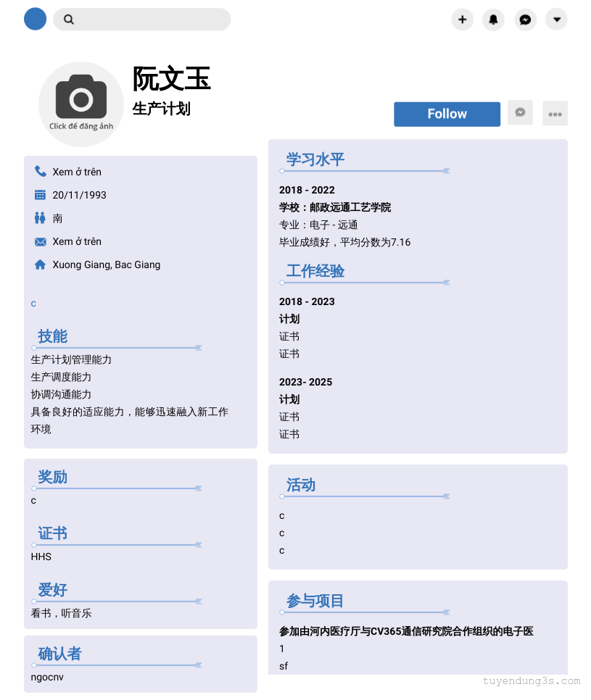This screenshot has width=591, height=700.
Task: Click the 证书 section heading on left
Action: 53,533
